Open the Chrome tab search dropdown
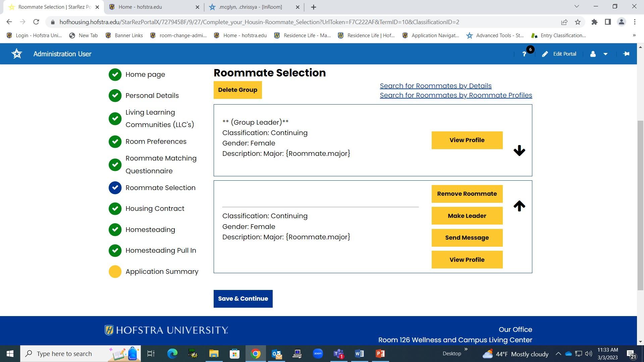This screenshot has height=362, width=644. pyautogui.click(x=577, y=6)
